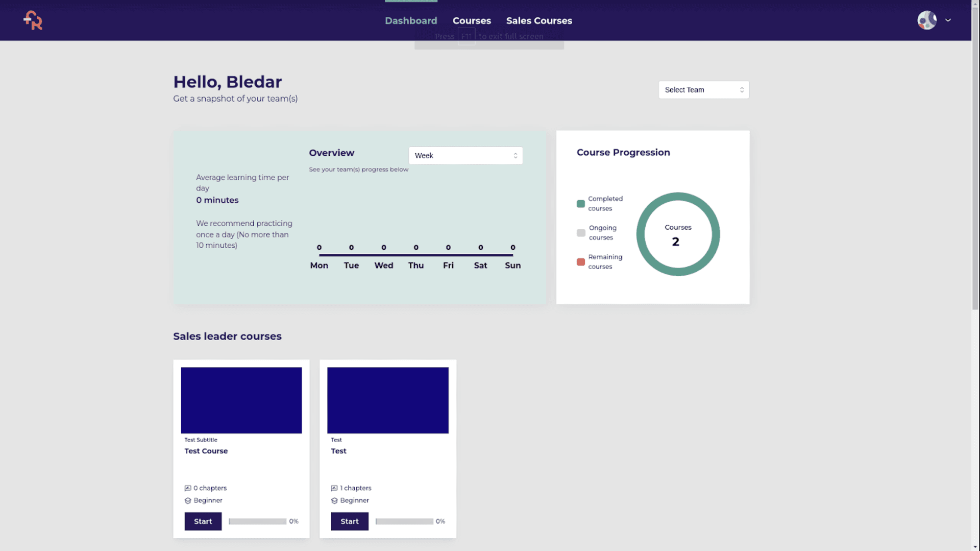Switch to the Sales Courses tab
This screenshot has height=551, width=980.
539,21
